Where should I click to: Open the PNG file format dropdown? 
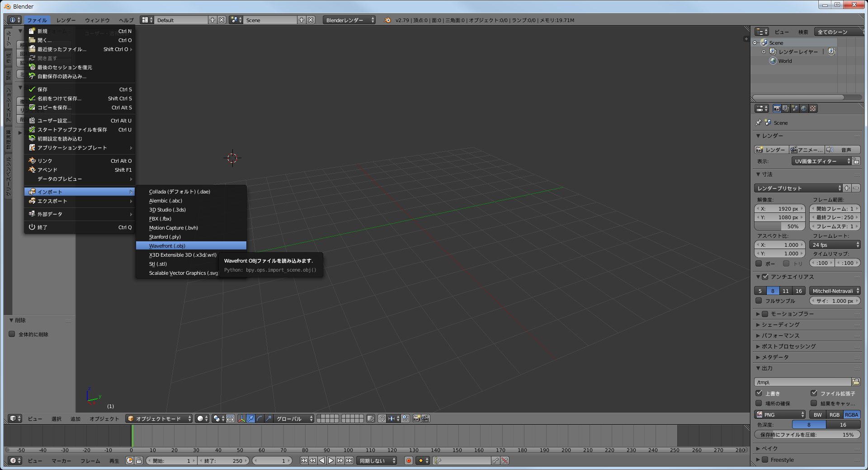[780, 414]
